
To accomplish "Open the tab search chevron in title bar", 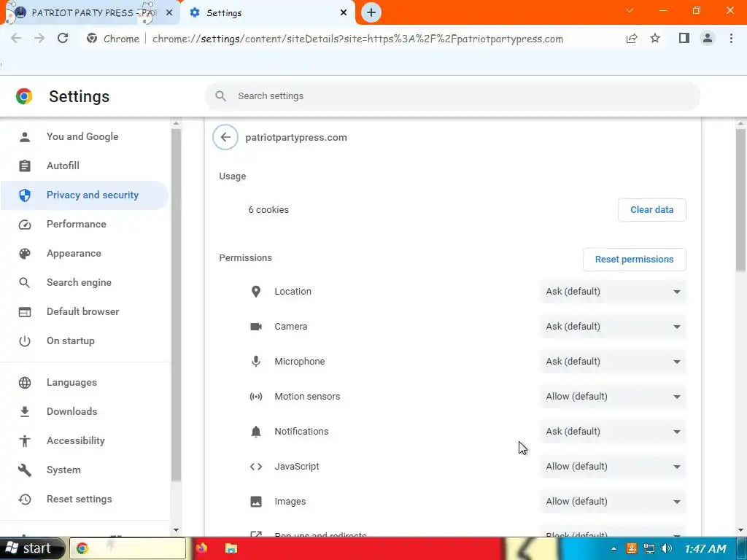I will (x=630, y=10).
